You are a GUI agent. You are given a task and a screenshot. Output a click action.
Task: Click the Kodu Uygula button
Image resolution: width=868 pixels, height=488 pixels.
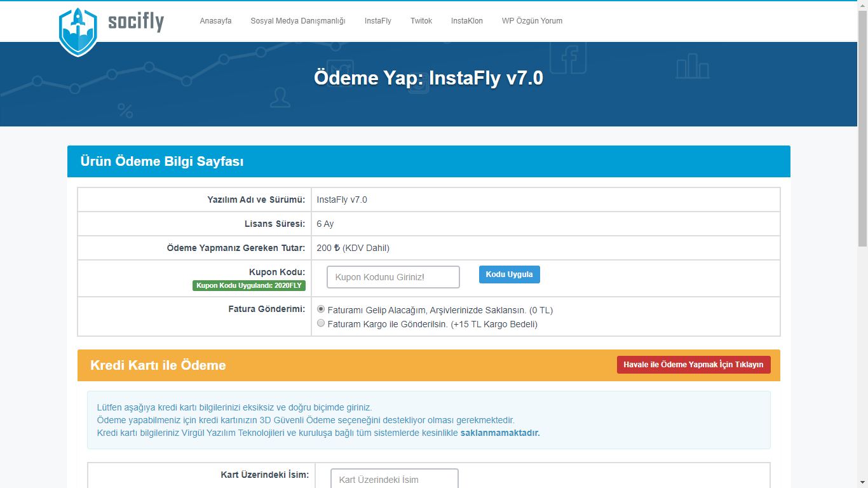point(510,274)
